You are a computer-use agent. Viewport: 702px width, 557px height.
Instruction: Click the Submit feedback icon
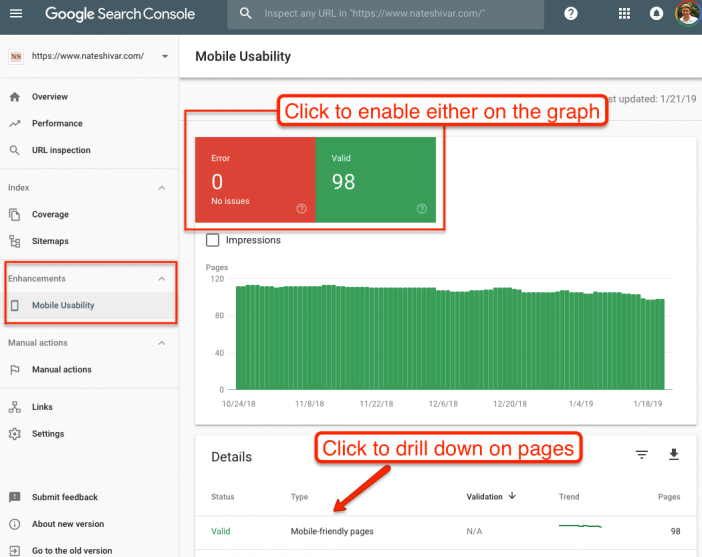15,497
